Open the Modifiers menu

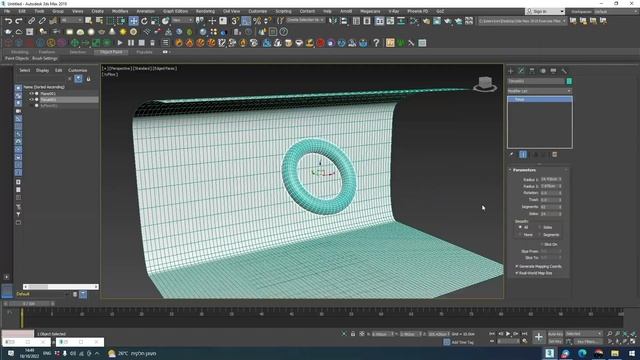120,11
